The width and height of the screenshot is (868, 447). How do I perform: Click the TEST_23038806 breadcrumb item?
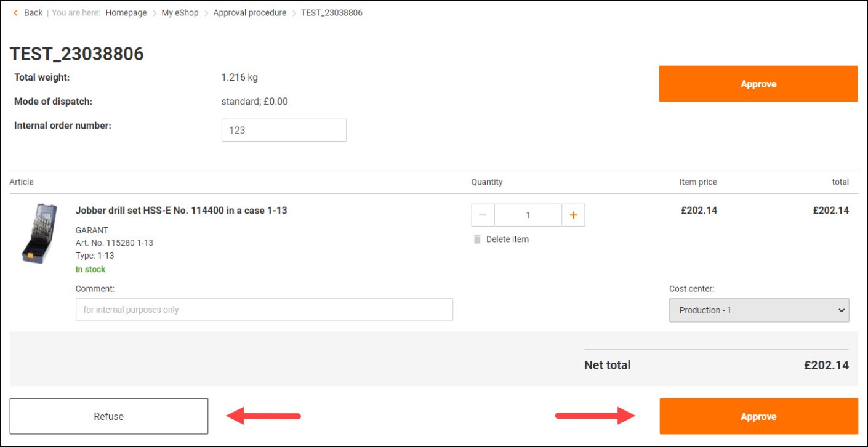tap(331, 13)
